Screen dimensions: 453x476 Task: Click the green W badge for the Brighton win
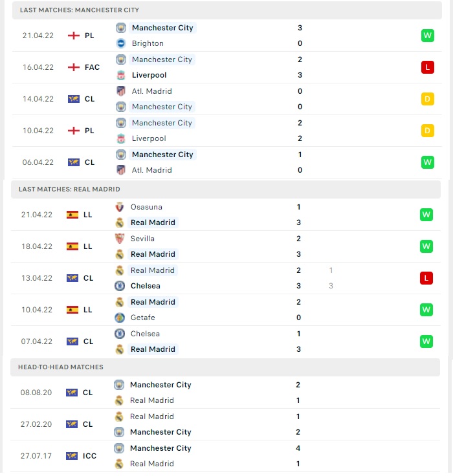pyautogui.click(x=428, y=36)
